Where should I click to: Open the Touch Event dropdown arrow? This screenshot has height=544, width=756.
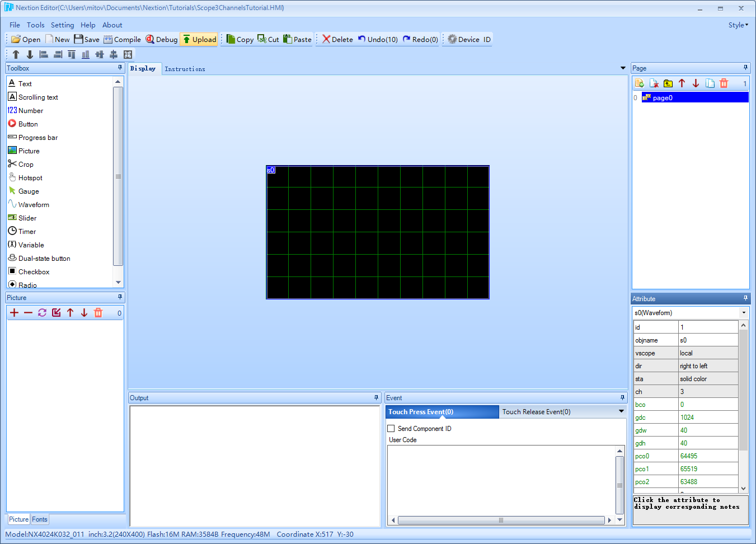pos(621,411)
